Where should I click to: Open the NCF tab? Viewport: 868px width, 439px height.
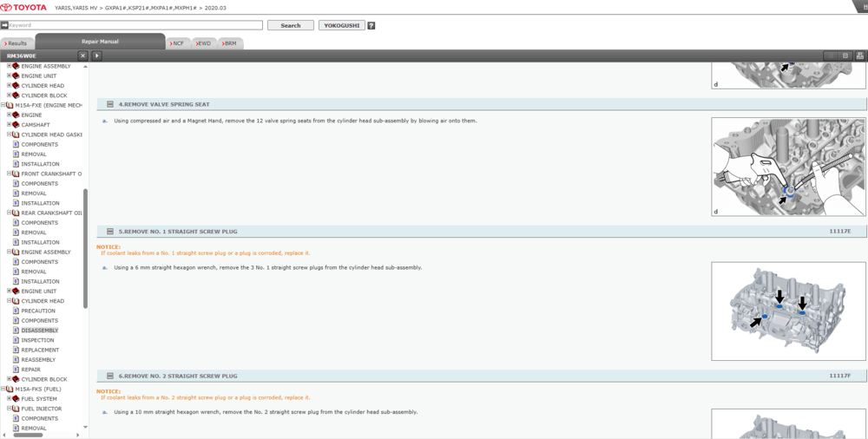(177, 43)
